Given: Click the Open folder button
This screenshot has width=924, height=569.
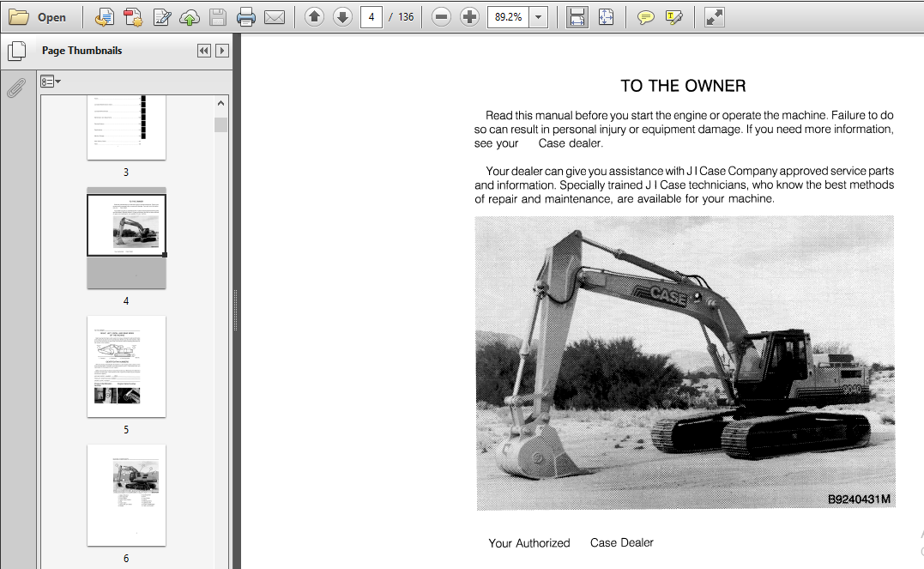Looking at the screenshot, I should [37, 17].
